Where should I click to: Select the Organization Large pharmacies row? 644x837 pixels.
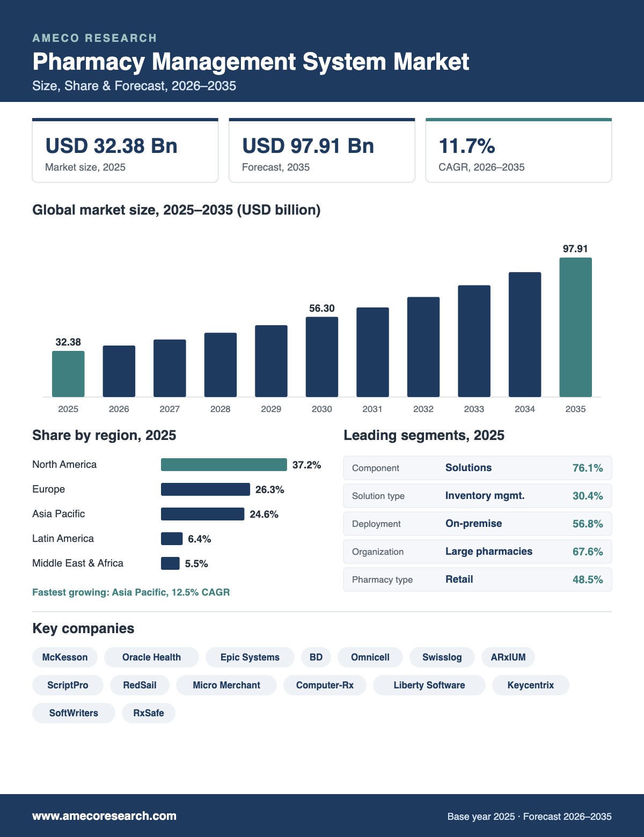pos(478,552)
